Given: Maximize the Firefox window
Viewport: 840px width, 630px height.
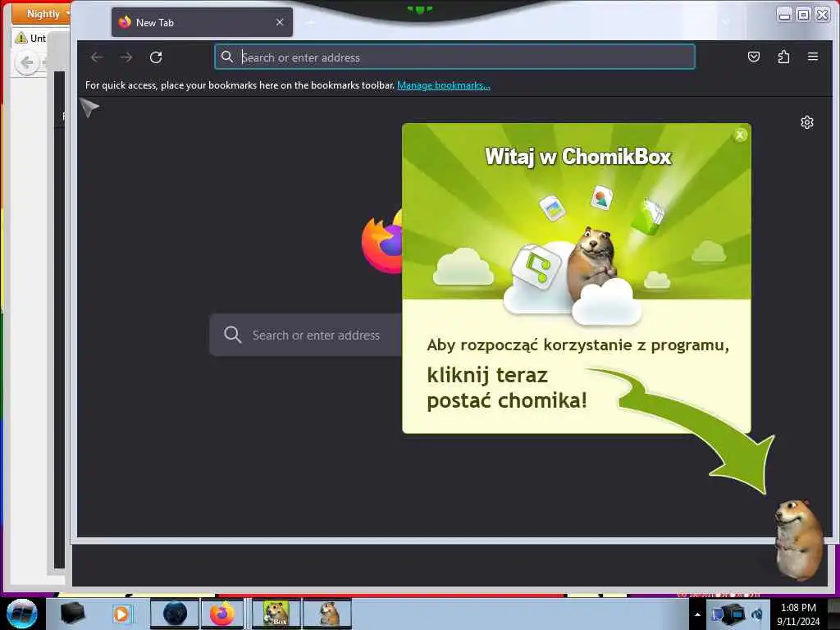Looking at the screenshot, I should 803,15.
